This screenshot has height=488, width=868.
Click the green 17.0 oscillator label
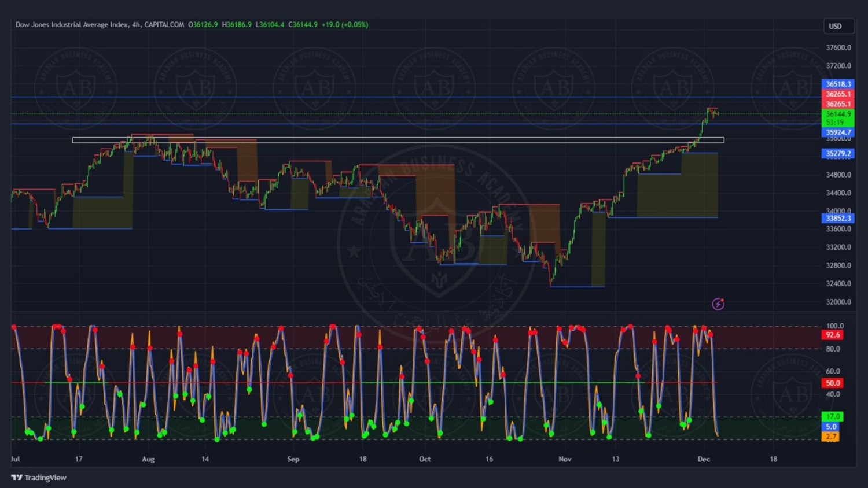(x=832, y=416)
